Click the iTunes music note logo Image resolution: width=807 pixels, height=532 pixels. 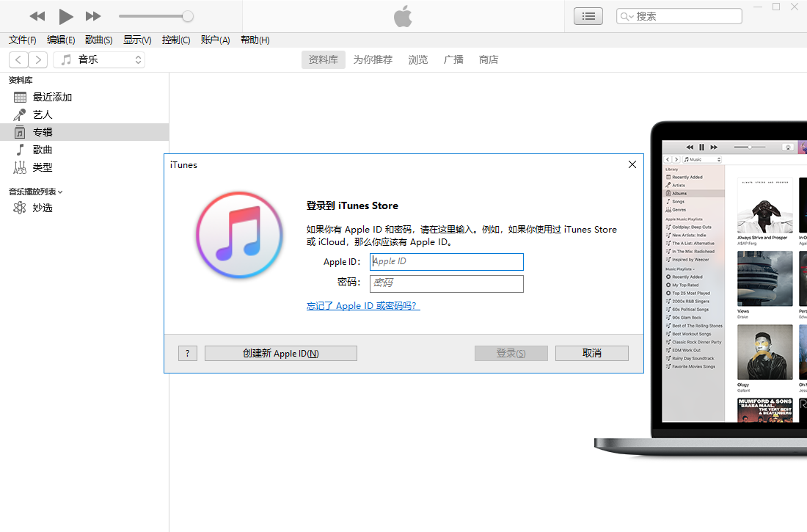[239, 236]
